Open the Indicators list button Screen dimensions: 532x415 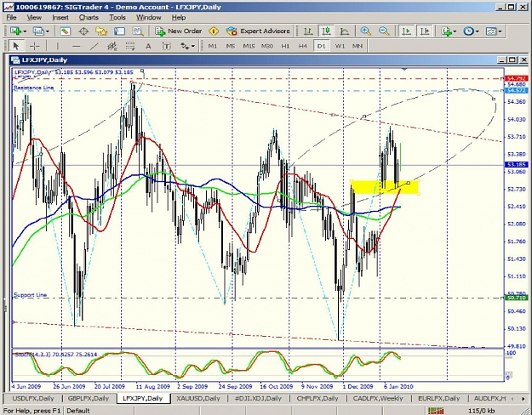(446, 31)
